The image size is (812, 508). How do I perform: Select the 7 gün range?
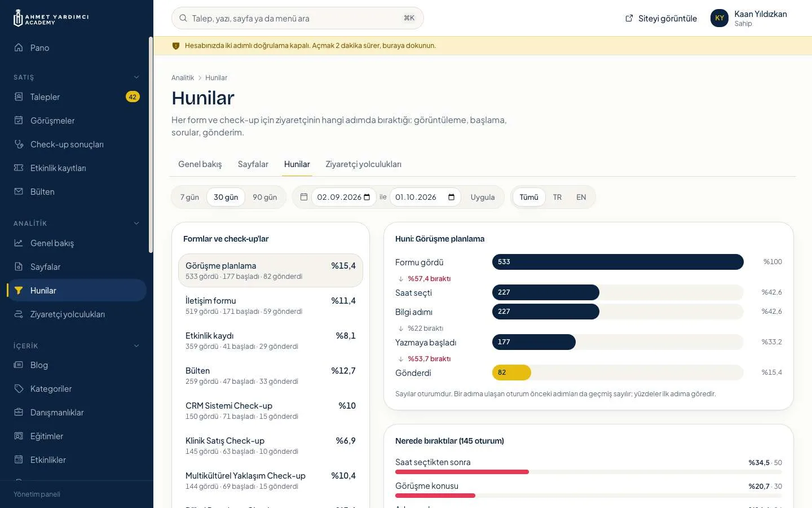coord(189,197)
